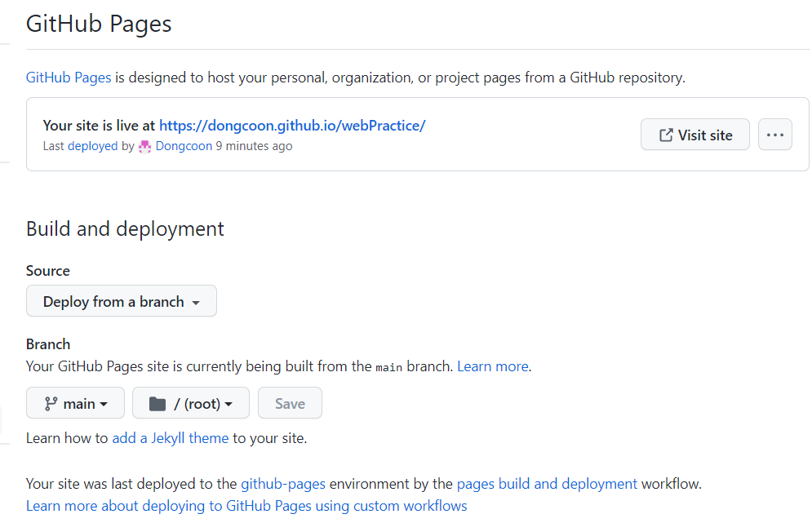Click the 'deployed' link in last deployed line
This screenshot has width=812, height=523.
tap(93, 146)
